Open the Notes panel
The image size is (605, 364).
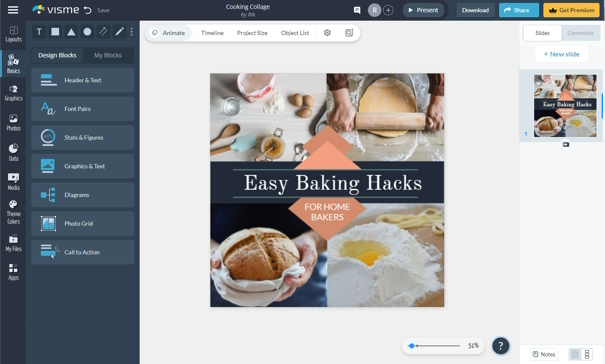pos(544,354)
